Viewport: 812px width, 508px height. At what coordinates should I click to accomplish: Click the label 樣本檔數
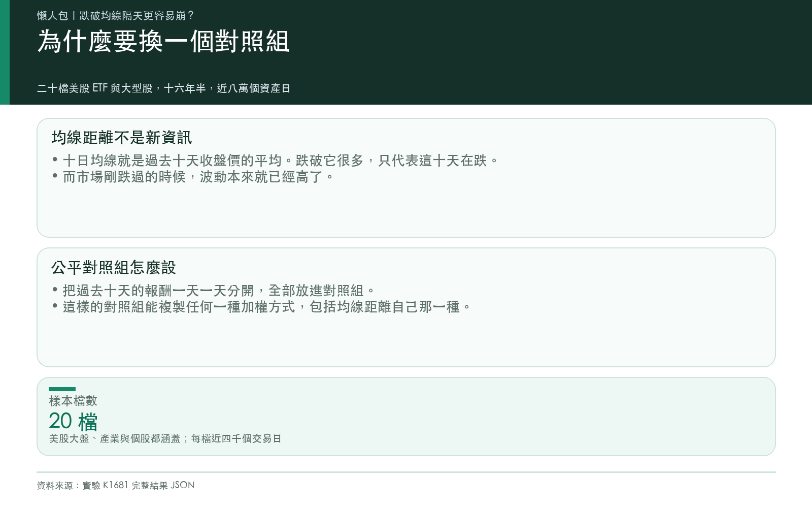pyautogui.click(x=73, y=401)
